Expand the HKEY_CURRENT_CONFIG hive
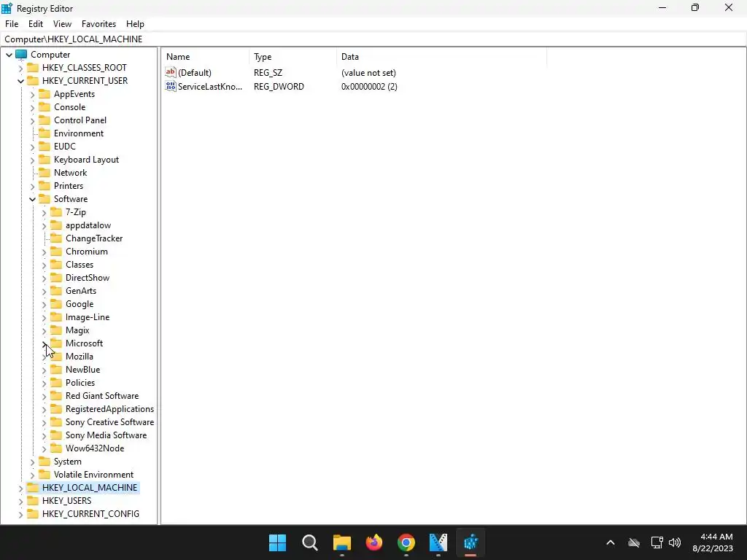The width and height of the screenshot is (747, 560). pyautogui.click(x=20, y=514)
